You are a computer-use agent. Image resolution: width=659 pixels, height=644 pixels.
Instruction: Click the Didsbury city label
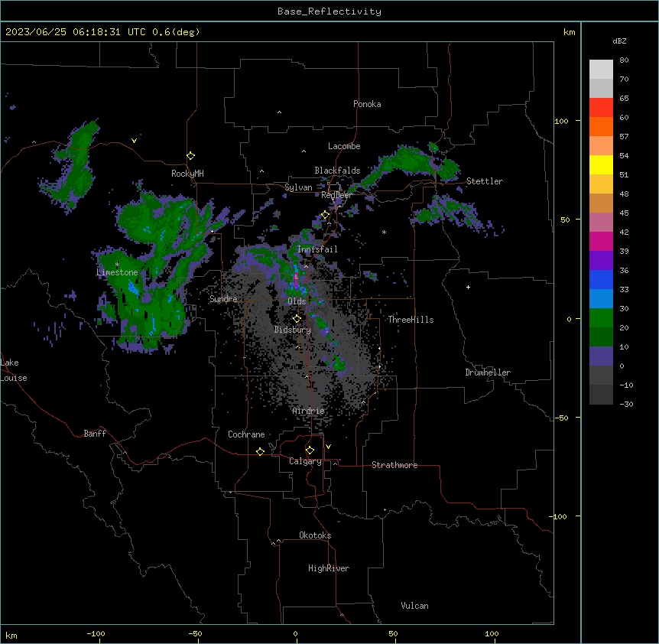pos(293,330)
